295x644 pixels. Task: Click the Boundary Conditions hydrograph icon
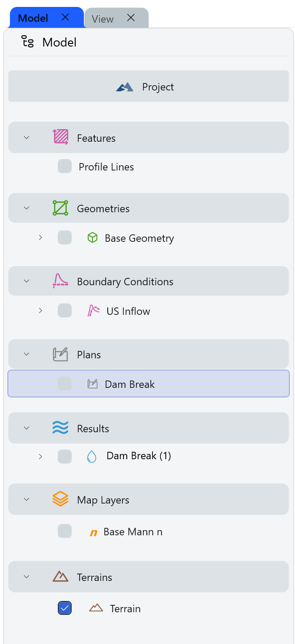click(x=60, y=281)
